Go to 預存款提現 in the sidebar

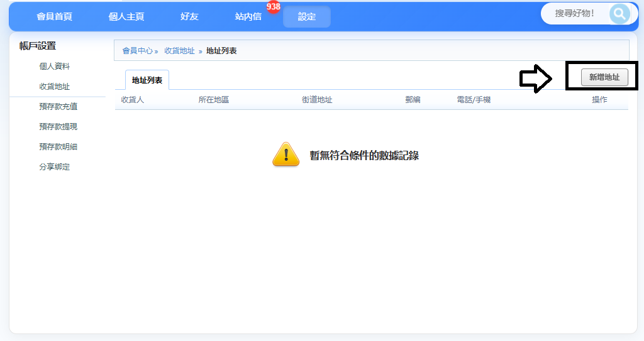pyautogui.click(x=58, y=127)
